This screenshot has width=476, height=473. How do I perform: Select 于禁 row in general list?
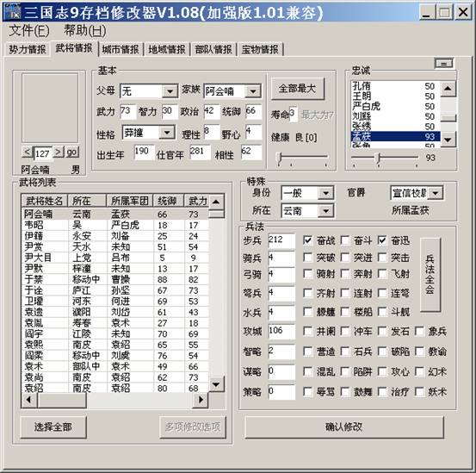115,279
